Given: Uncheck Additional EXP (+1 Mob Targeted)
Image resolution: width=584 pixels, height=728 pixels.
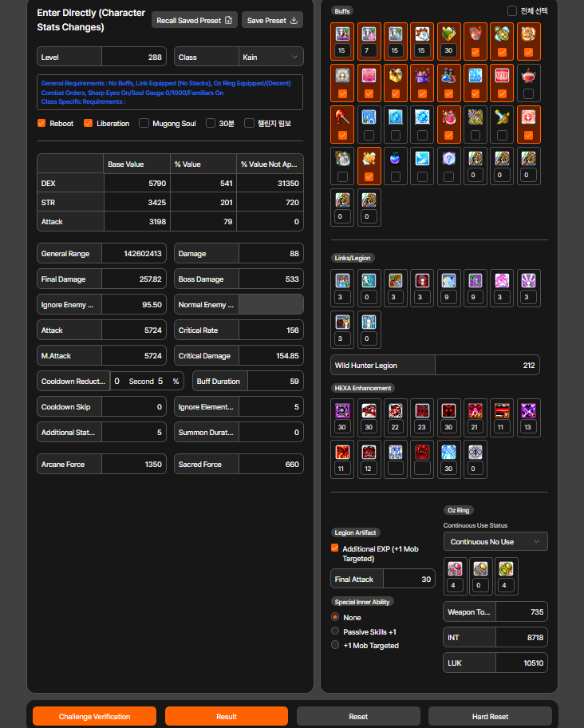Looking at the screenshot, I should 335,548.
